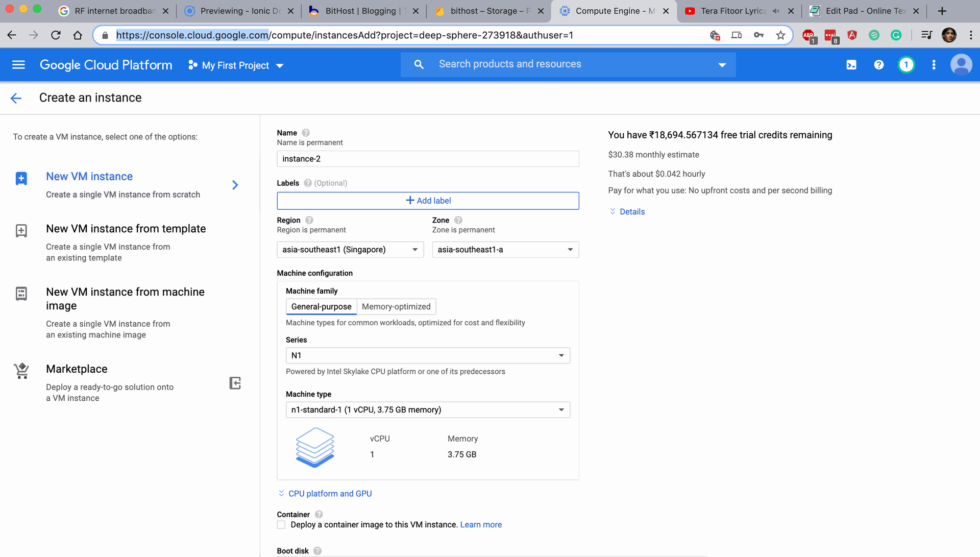Click the search magnifier icon
The image size is (980, 557).
[419, 64]
